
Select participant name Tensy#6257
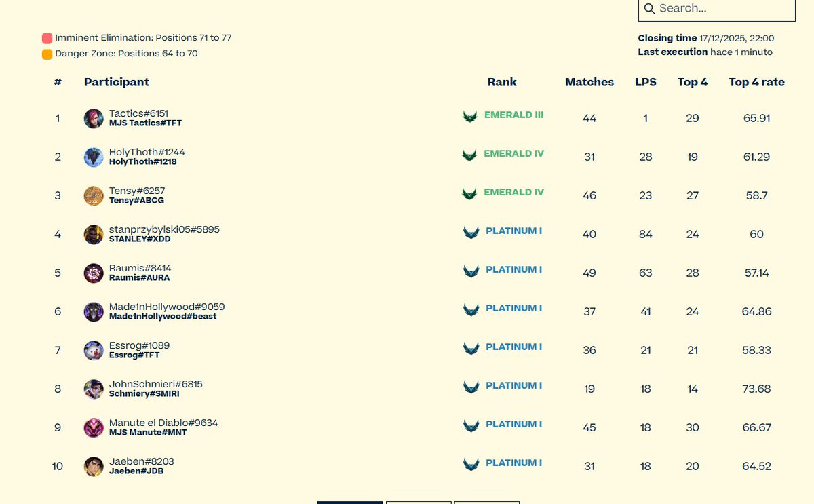point(137,191)
